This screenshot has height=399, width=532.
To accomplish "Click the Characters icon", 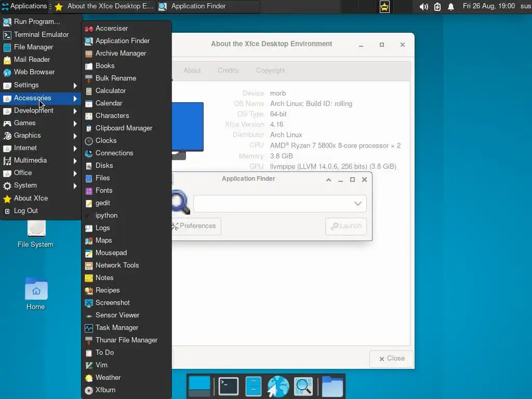I will coord(88,116).
